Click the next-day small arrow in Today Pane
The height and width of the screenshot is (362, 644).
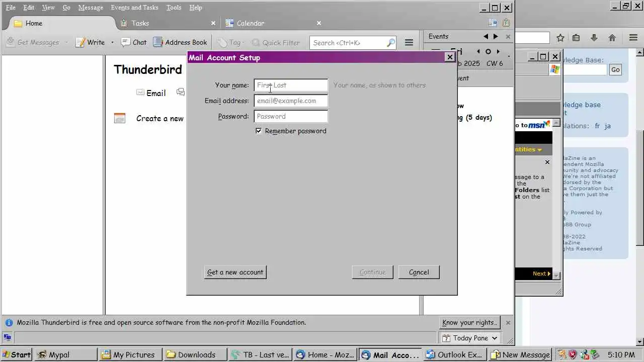498,51
